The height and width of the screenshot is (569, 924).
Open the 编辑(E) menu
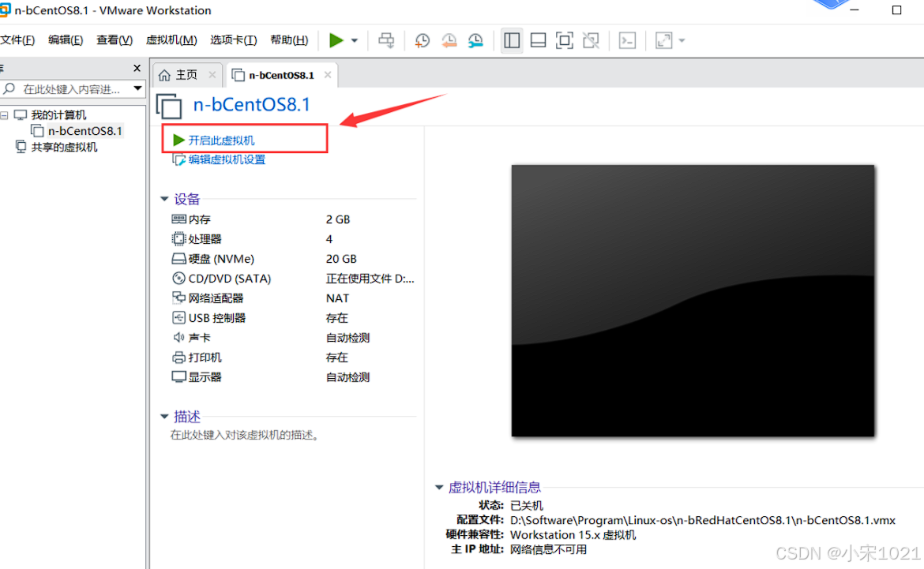pos(66,40)
